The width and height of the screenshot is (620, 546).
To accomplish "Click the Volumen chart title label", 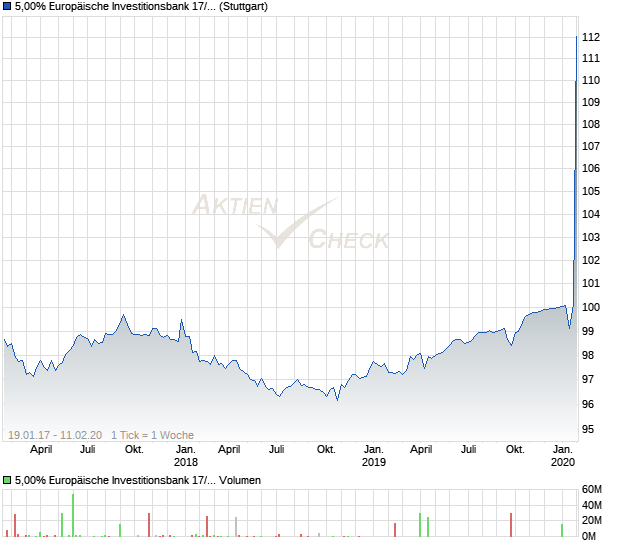I will pyautogui.click(x=138, y=480).
